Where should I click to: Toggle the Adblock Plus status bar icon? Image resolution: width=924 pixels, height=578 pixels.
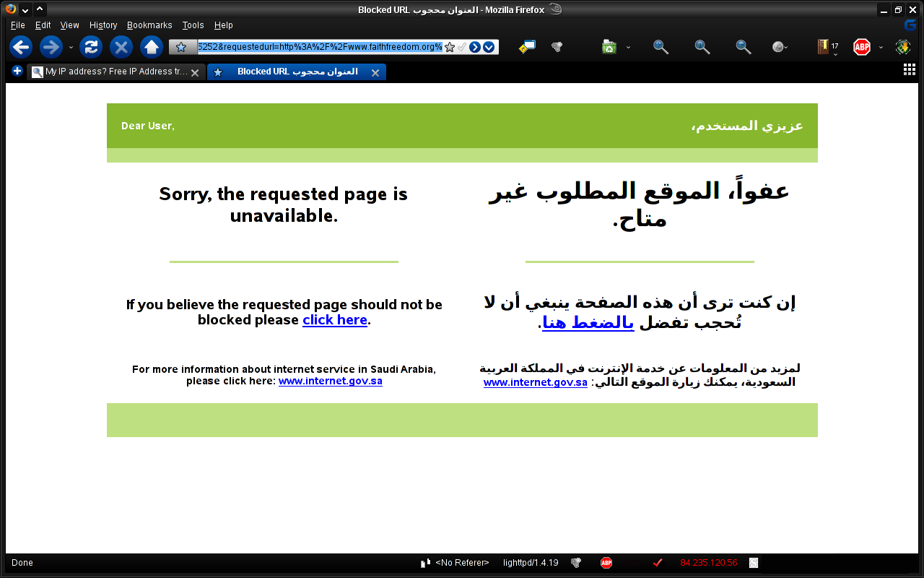pyautogui.click(x=606, y=563)
